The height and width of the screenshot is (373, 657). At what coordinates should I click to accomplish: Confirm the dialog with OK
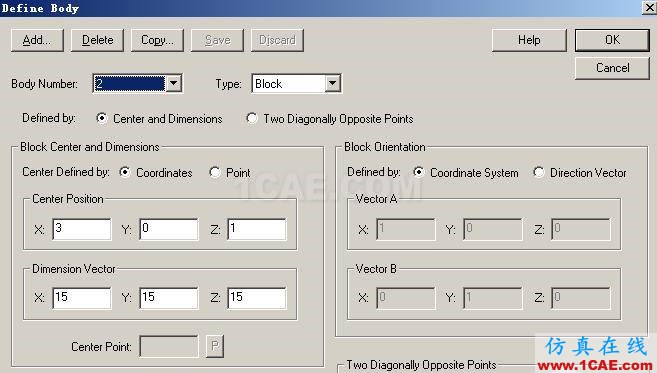612,40
